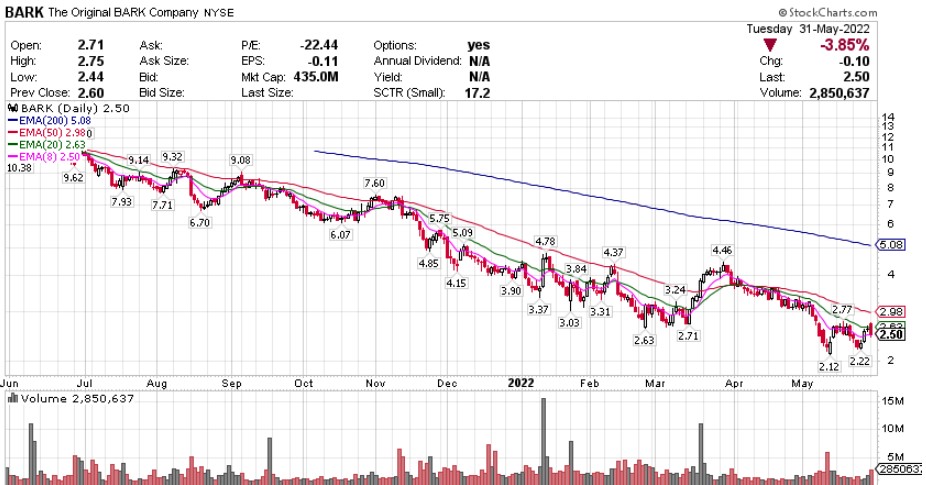Image resolution: width=926 pixels, height=485 pixels.
Task: Click the Nov label on the time axis
Action: point(375,383)
